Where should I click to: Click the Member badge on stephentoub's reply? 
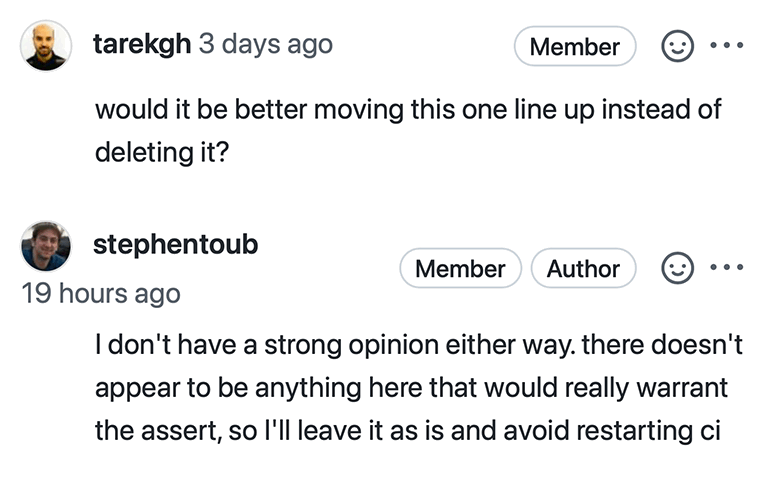(460, 269)
